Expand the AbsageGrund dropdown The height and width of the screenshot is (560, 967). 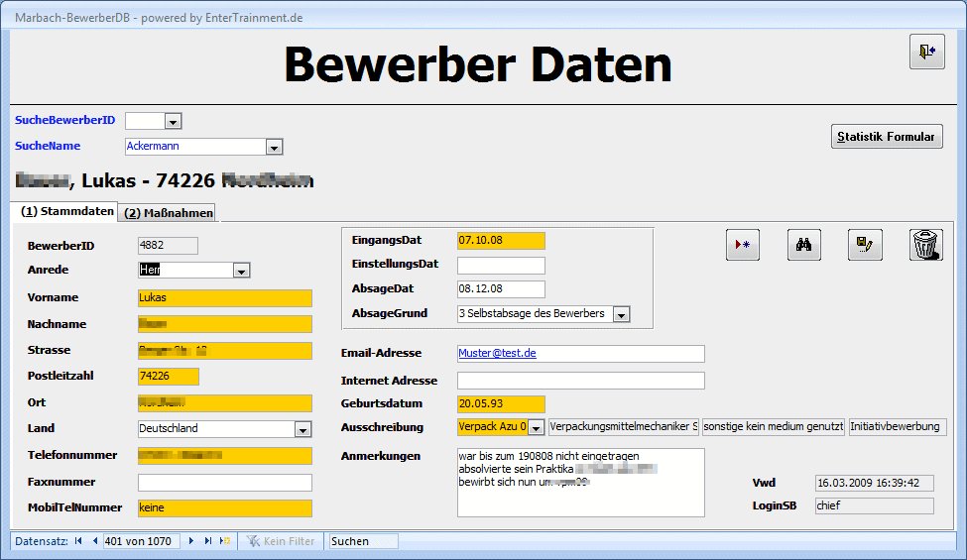pyautogui.click(x=622, y=314)
